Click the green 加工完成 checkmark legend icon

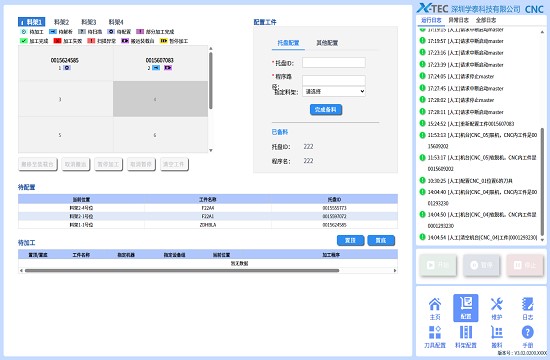(x=24, y=41)
